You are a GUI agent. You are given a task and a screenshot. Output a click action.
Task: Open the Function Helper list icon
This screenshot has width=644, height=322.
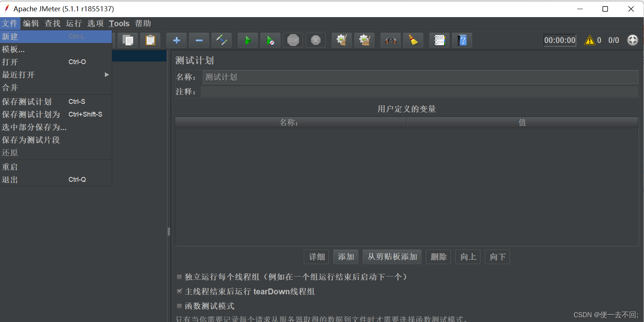tap(440, 40)
